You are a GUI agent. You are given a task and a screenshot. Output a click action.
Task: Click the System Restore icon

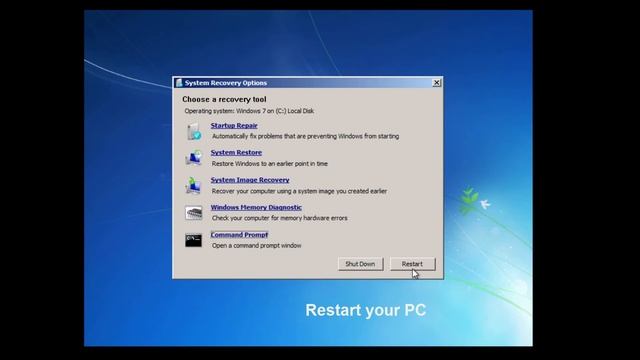(x=194, y=158)
